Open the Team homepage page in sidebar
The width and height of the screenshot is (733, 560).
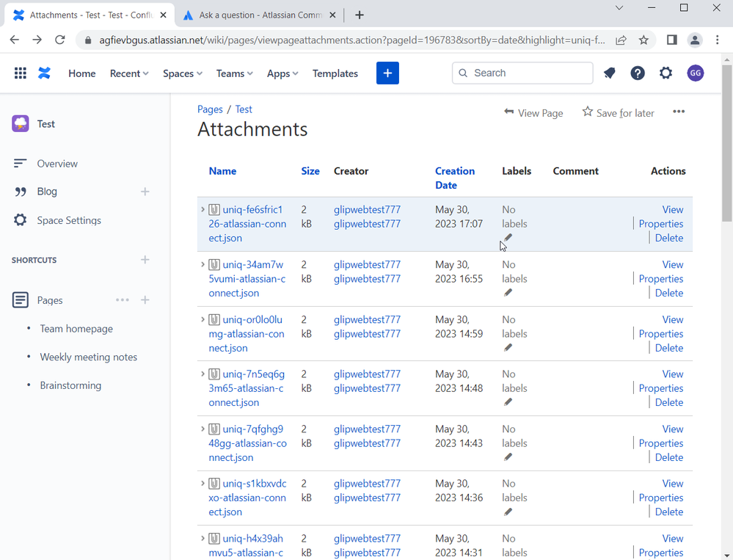point(76,329)
